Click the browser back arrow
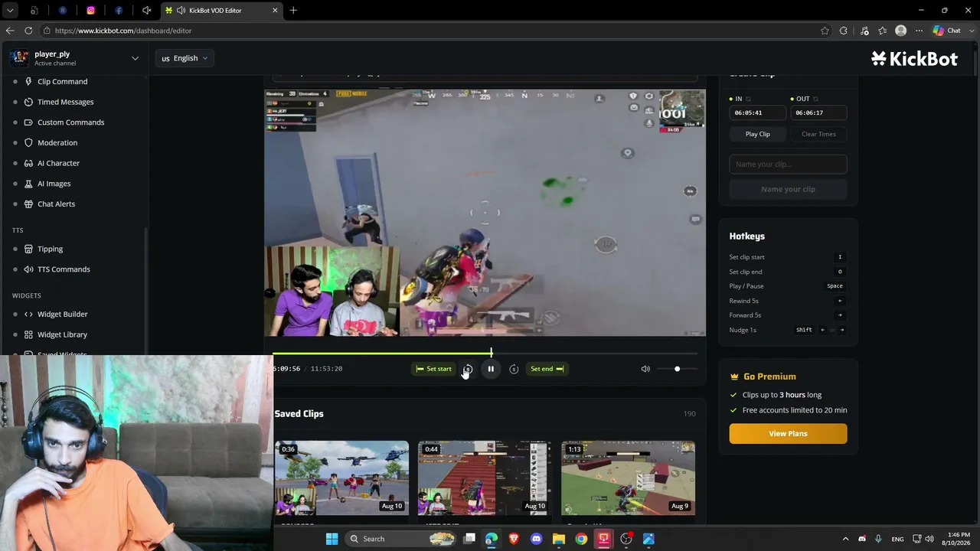Viewport: 980px width, 551px height. pos(10,31)
